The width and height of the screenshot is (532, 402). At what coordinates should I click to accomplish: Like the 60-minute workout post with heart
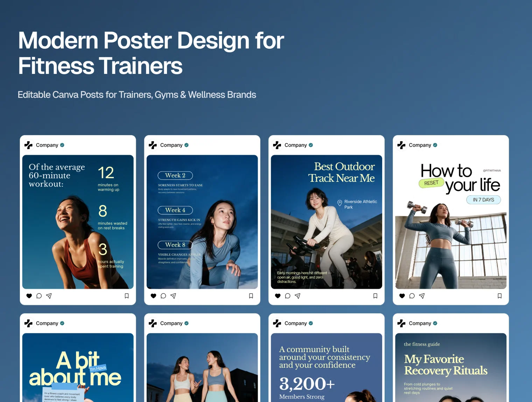[29, 296]
